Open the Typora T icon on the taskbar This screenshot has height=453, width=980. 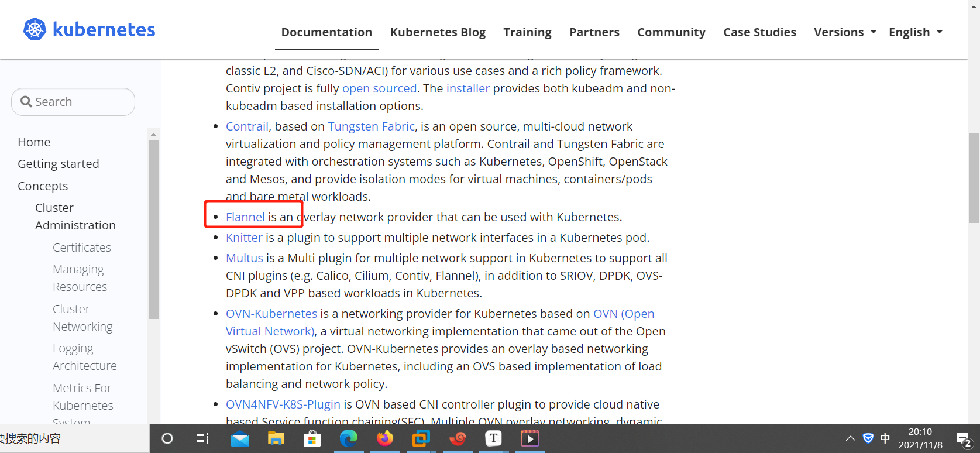pos(494,438)
